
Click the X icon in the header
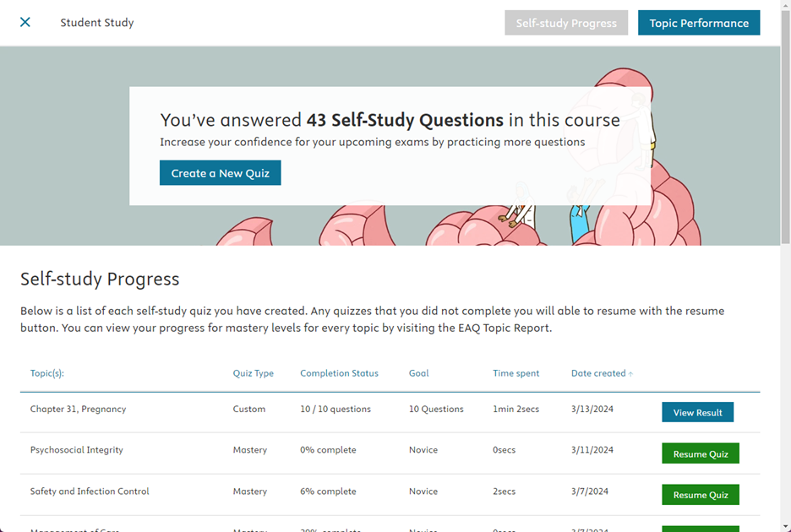25,22
